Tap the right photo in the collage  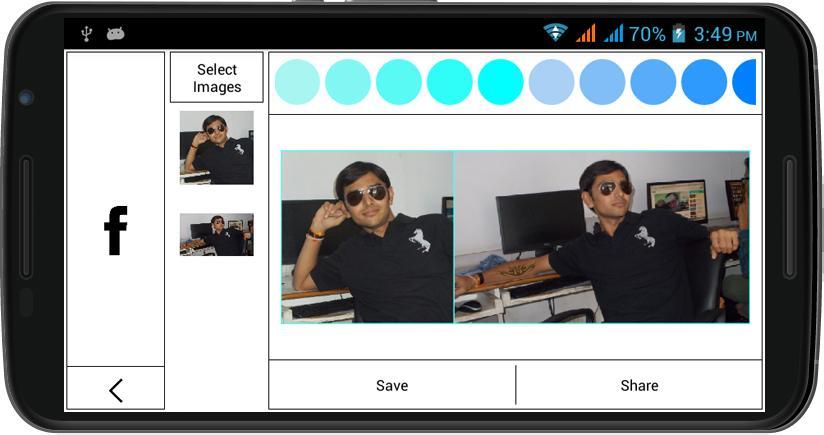tap(601, 237)
